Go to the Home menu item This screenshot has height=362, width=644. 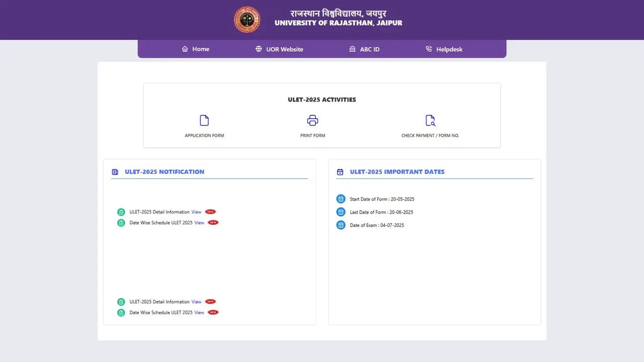201,49
